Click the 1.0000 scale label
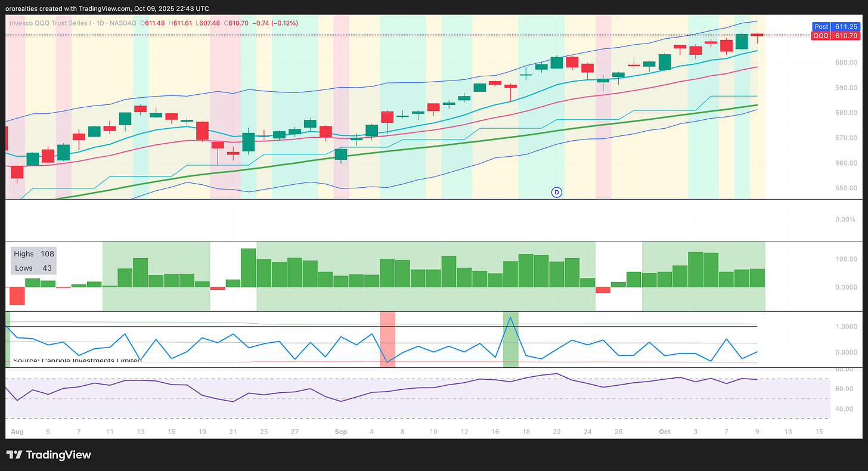 [845, 327]
